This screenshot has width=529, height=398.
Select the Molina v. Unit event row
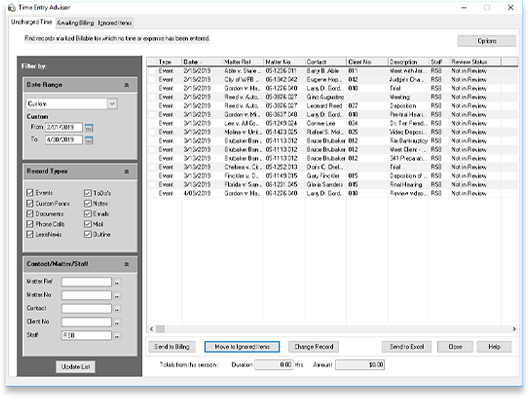pyautogui.click(x=332, y=132)
